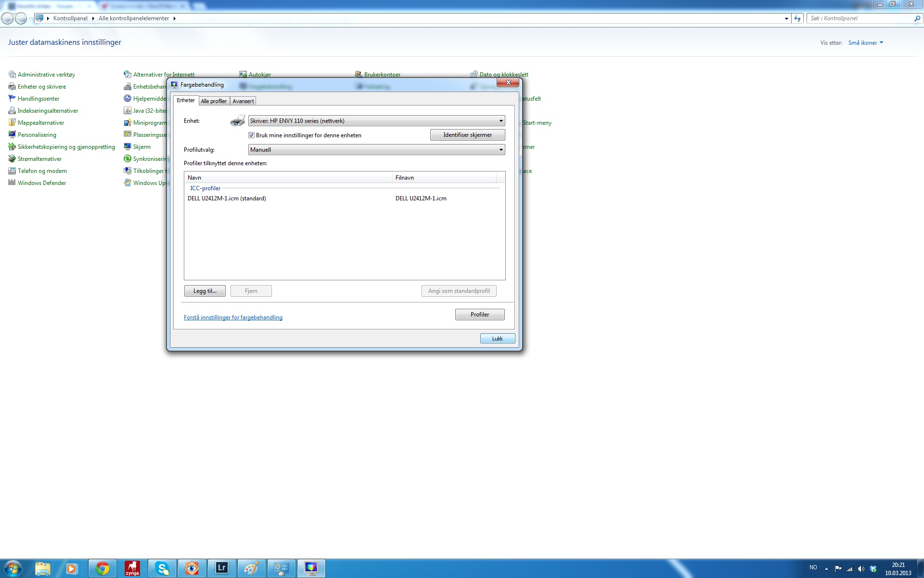924x578 pixels.
Task: Sort by Navn column header
Action: tap(288, 178)
